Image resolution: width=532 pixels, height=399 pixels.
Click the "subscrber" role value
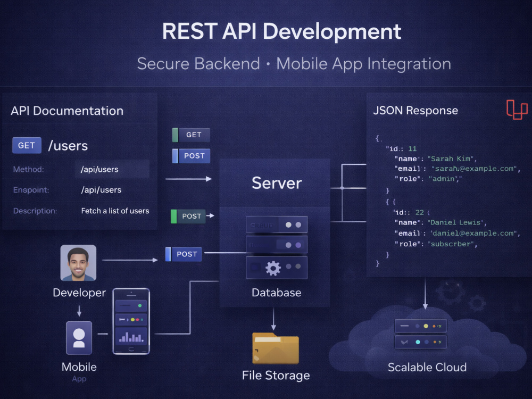pos(451,244)
